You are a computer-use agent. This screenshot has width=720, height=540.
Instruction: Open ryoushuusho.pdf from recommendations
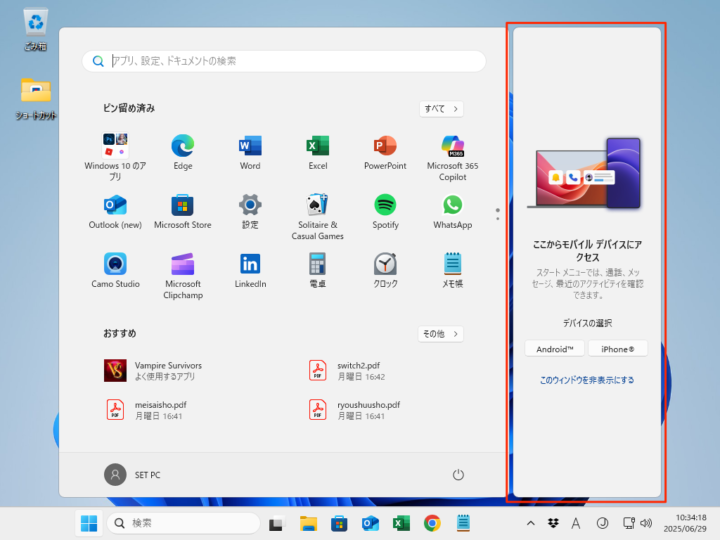(x=354, y=410)
